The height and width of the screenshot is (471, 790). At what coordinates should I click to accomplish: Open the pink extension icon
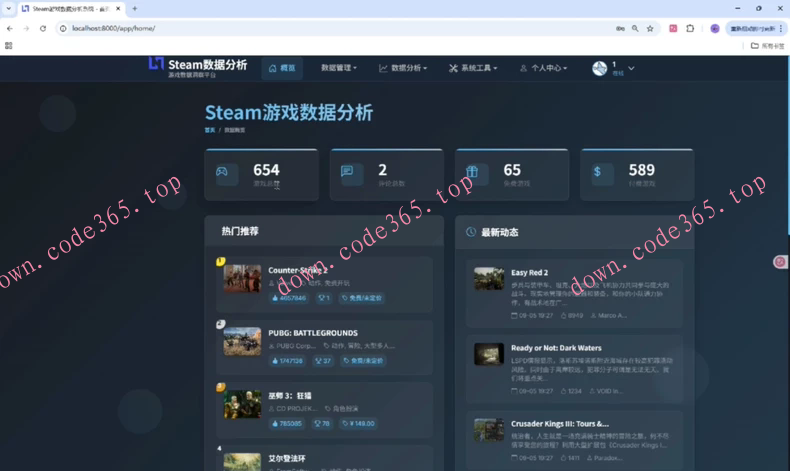(x=673, y=28)
